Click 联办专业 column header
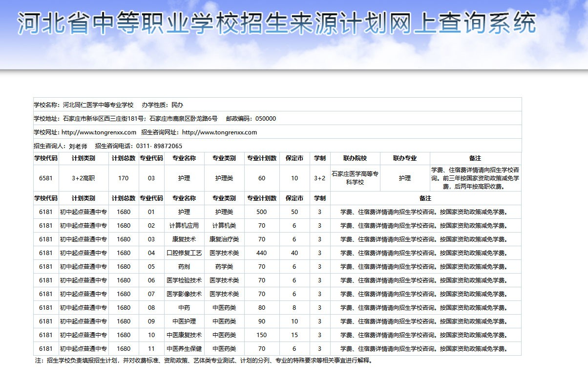The width and height of the screenshot is (588, 385). [x=405, y=158]
